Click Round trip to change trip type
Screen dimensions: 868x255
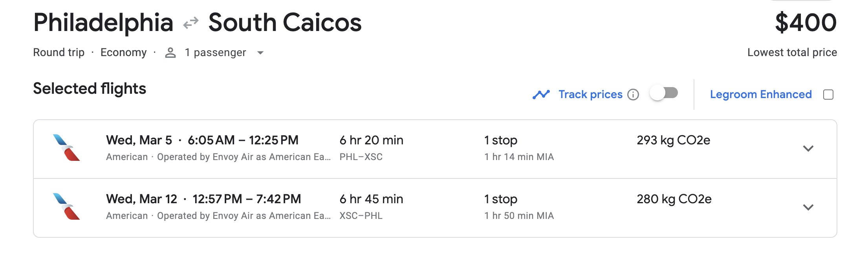[x=58, y=52]
